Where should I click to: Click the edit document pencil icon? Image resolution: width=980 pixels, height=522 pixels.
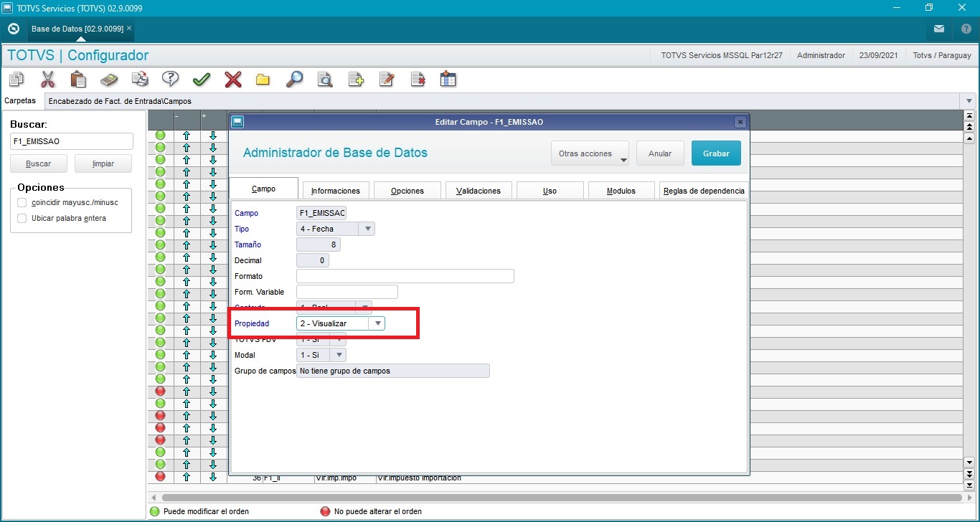pyautogui.click(x=387, y=79)
